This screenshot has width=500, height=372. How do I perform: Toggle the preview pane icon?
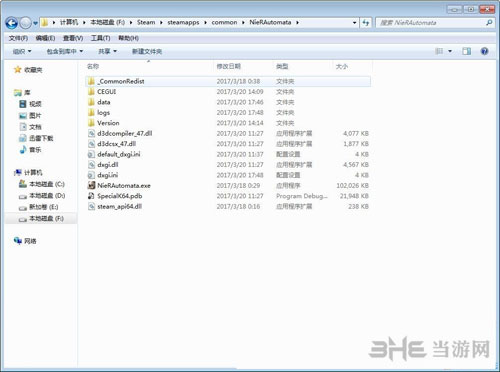click(466, 51)
